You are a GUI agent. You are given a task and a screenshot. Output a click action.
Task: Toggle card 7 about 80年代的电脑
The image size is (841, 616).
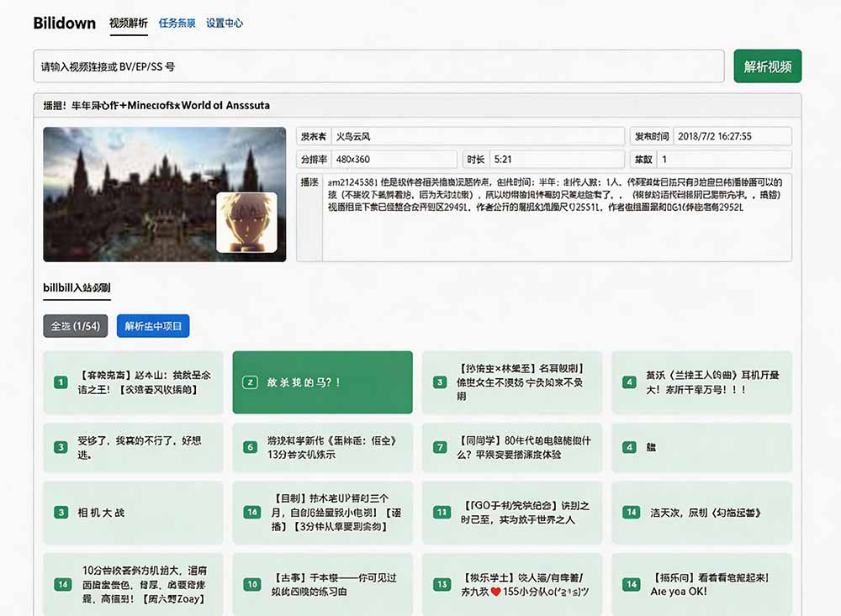point(512,447)
